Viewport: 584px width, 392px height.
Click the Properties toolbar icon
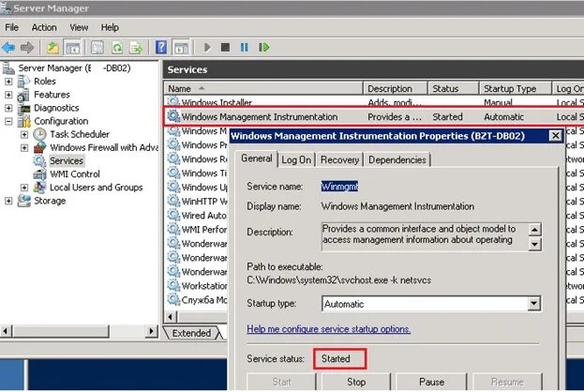coord(97,48)
